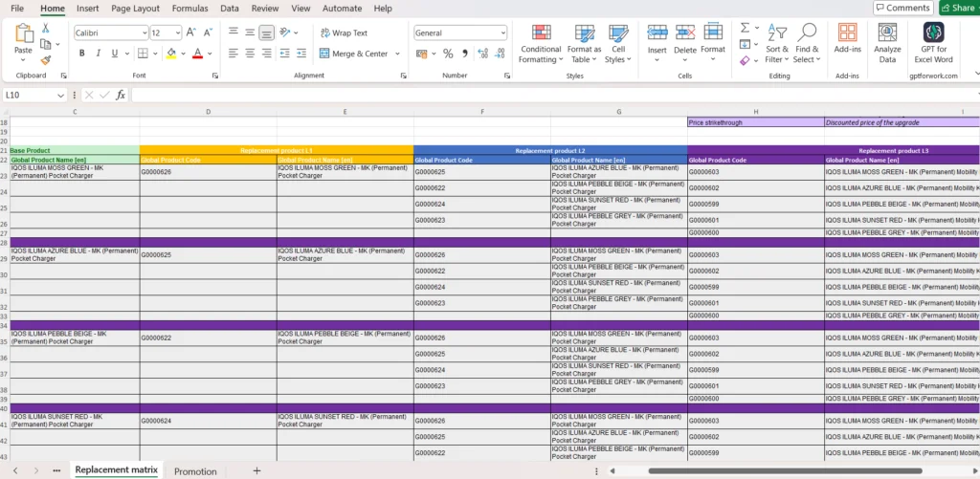
Task: Click the Copy icon
Action: click(x=46, y=44)
